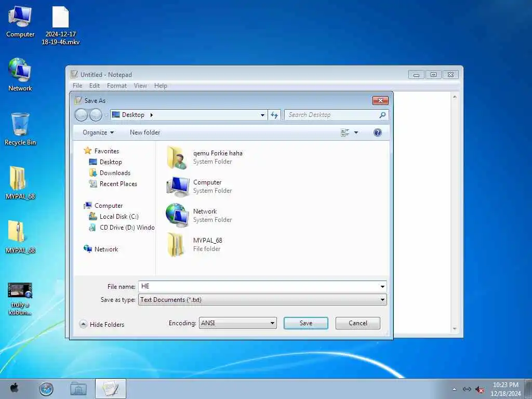Image resolution: width=532 pixels, height=399 pixels.
Task: Click the search magnifier icon
Action: (x=383, y=115)
